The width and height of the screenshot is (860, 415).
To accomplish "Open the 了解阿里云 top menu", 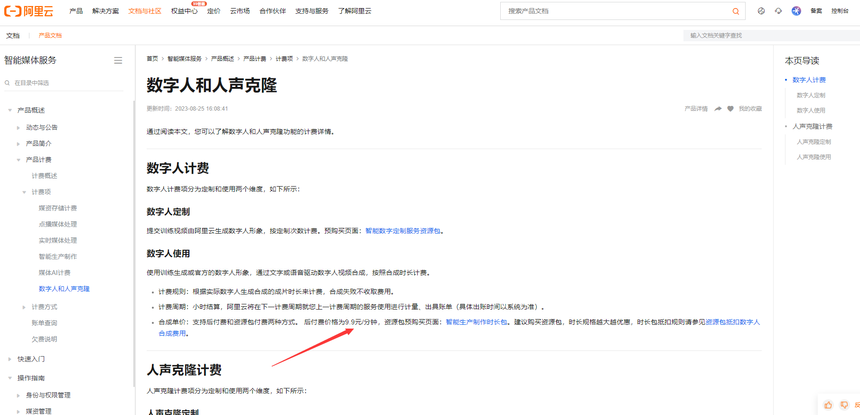I will click(354, 11).
